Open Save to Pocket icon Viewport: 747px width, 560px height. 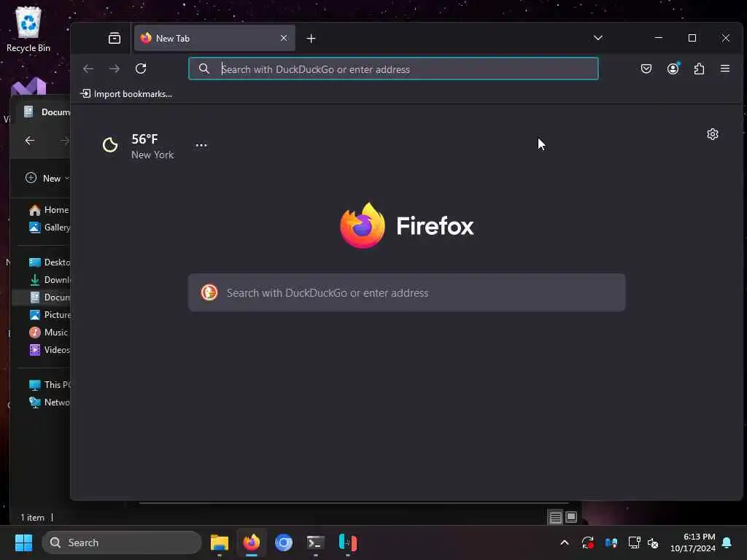pyautogui.click(x=646, y=69)
